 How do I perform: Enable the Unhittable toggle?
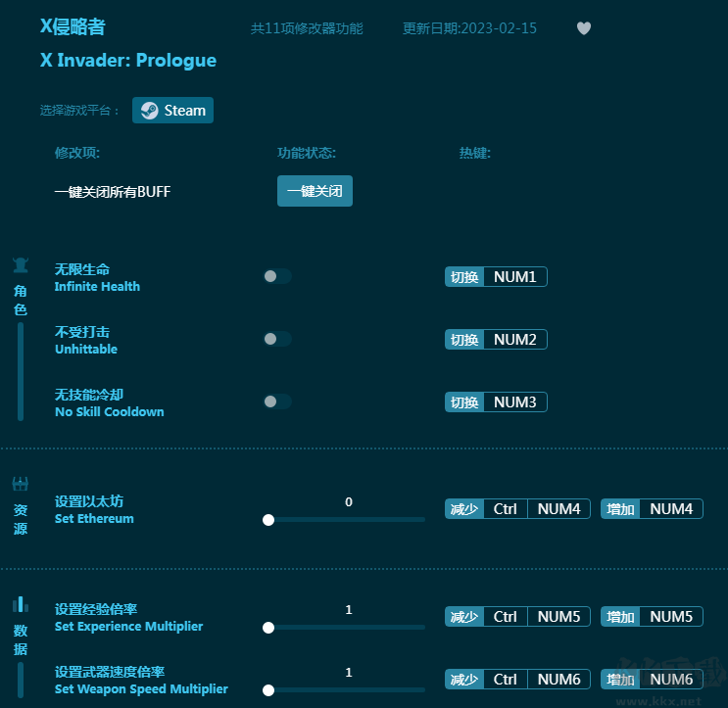tap(277, 339)
